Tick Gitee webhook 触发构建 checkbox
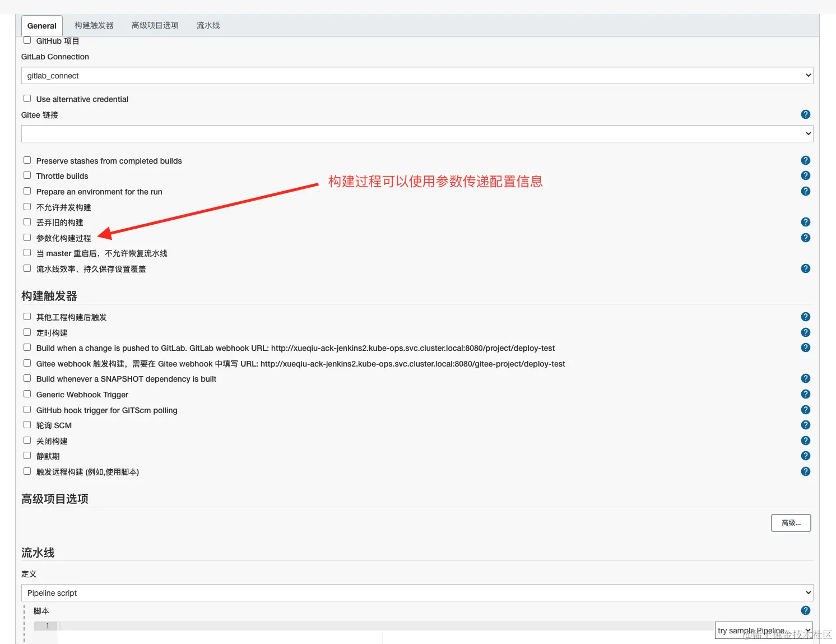 27,363
